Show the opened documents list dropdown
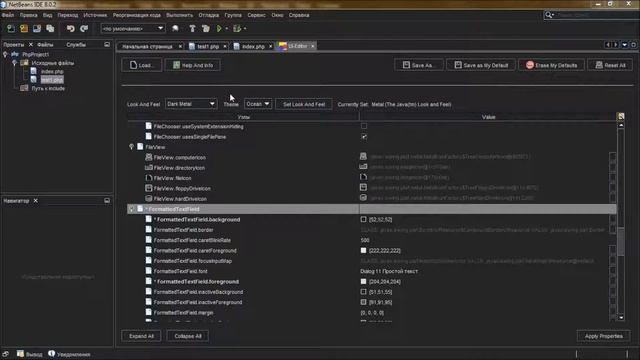 click(624, 45)
